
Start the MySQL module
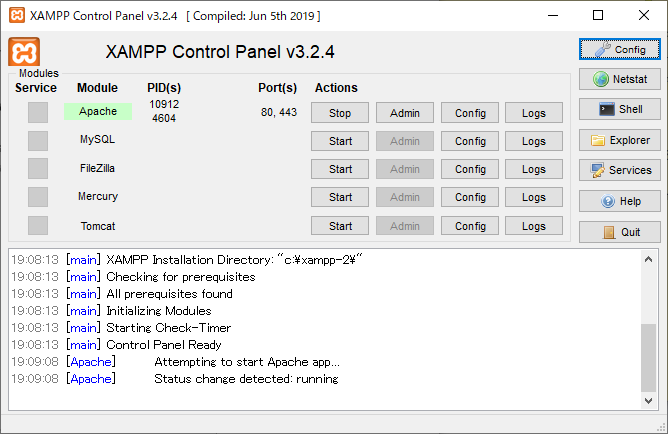point(340,141)
